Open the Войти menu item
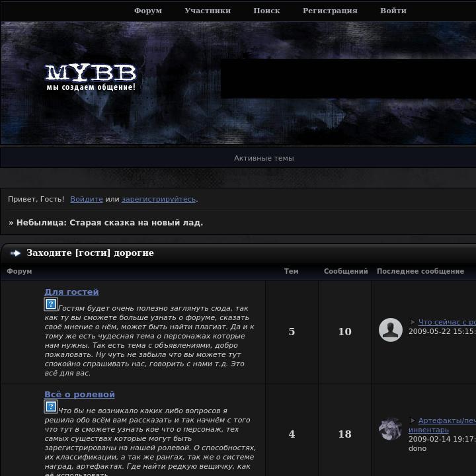This screenshot has width=476, height=476. (x=393, y=11)
